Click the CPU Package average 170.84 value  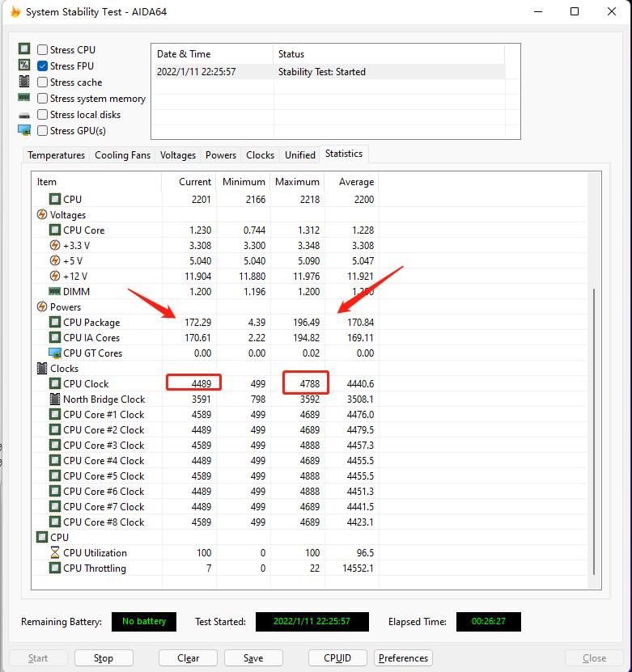[361, 323]
